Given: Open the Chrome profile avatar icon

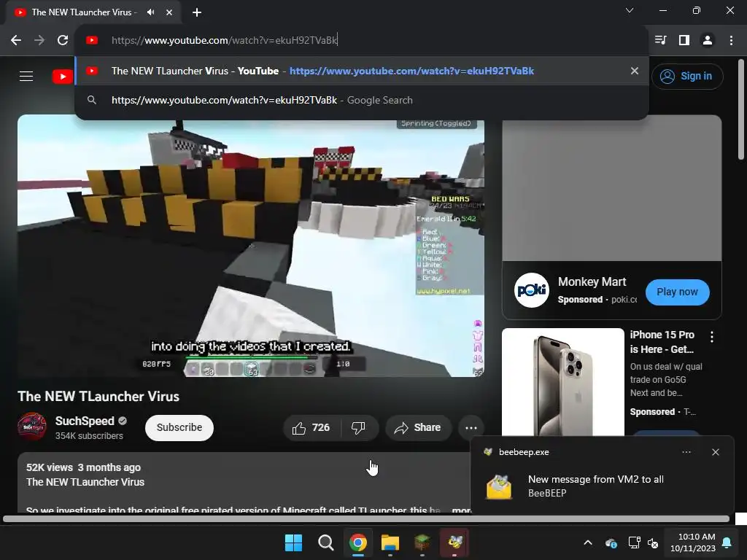Looking at the screenshot, I should click(708, 40).
